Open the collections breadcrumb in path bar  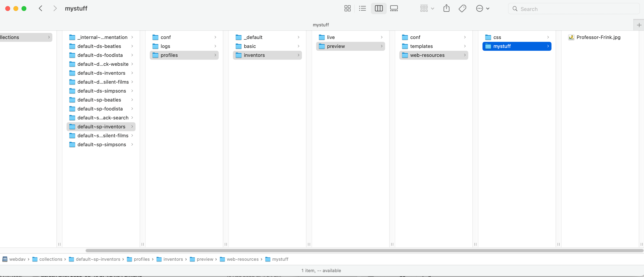pyautogui.click(x=51, y=259)
